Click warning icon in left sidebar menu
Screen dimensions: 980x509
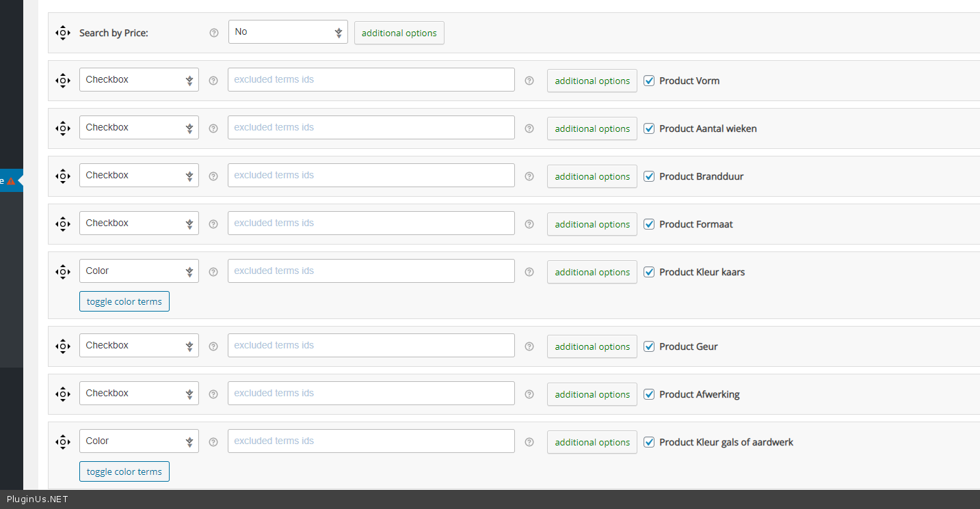pyautogui.click(x=11, y=181)
